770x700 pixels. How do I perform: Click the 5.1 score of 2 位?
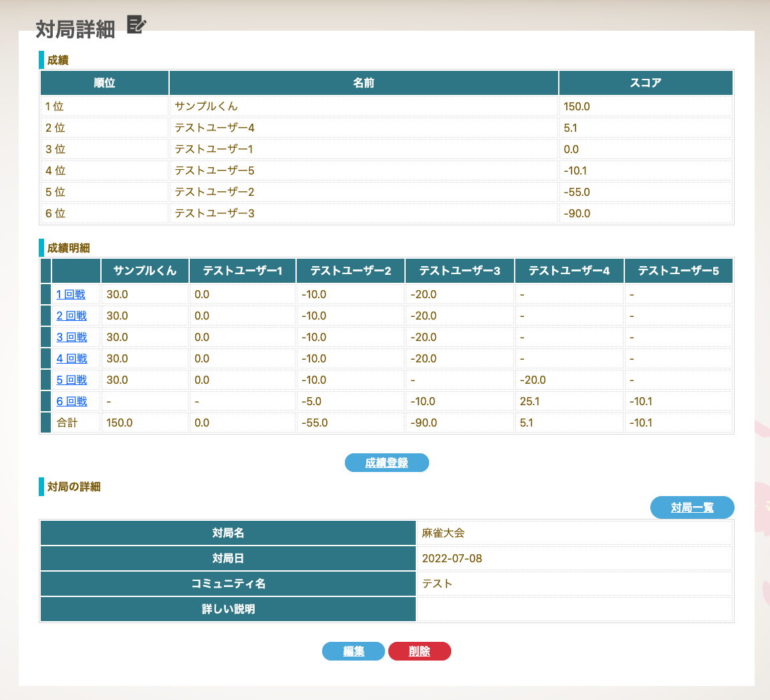click(570, 128)
